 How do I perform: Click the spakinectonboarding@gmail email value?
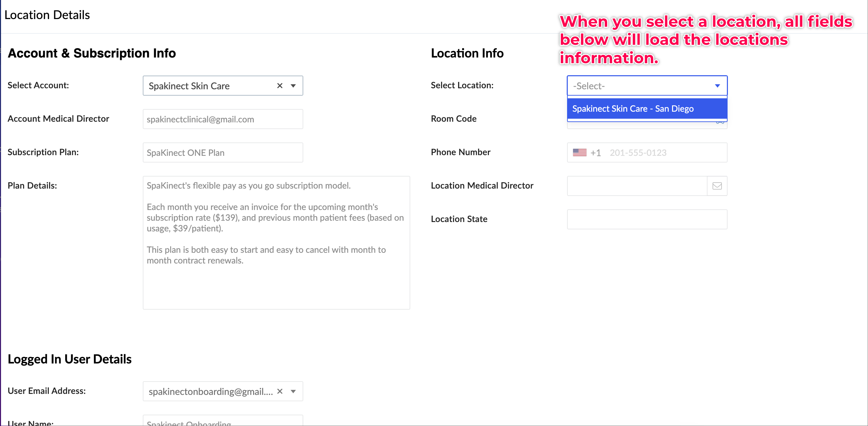pyautogui.click(x=211, y=392)
